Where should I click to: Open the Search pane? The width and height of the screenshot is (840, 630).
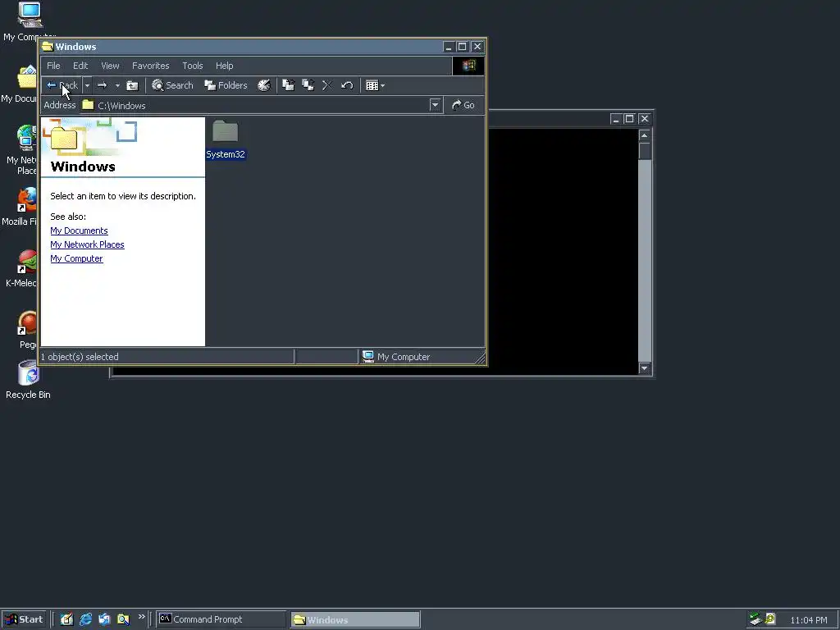point(172,85)
